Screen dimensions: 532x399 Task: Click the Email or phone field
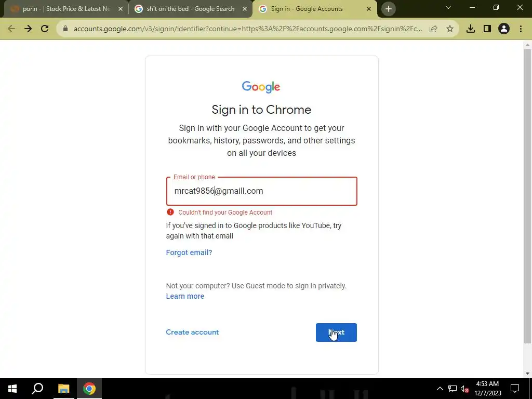pyautogui.click(x=262, y=191)
